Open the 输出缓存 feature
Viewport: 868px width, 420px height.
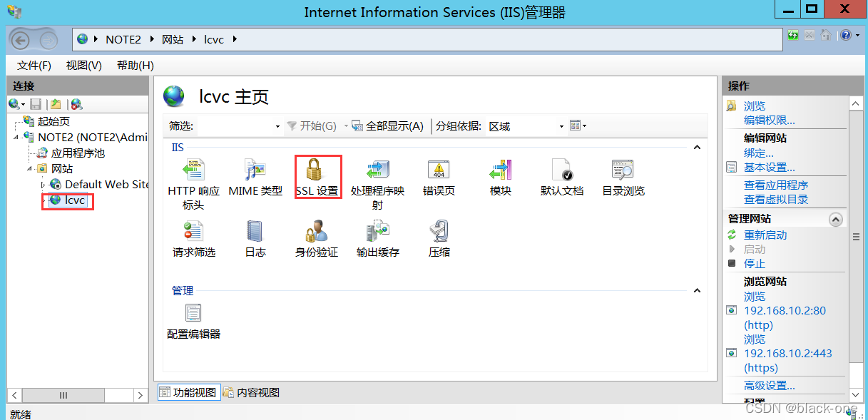(x=377, y=239)
